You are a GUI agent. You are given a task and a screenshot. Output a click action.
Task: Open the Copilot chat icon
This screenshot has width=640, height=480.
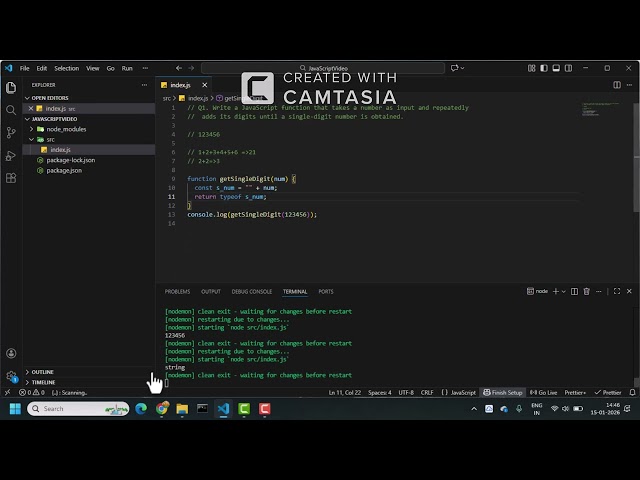(x=454, y=68)
